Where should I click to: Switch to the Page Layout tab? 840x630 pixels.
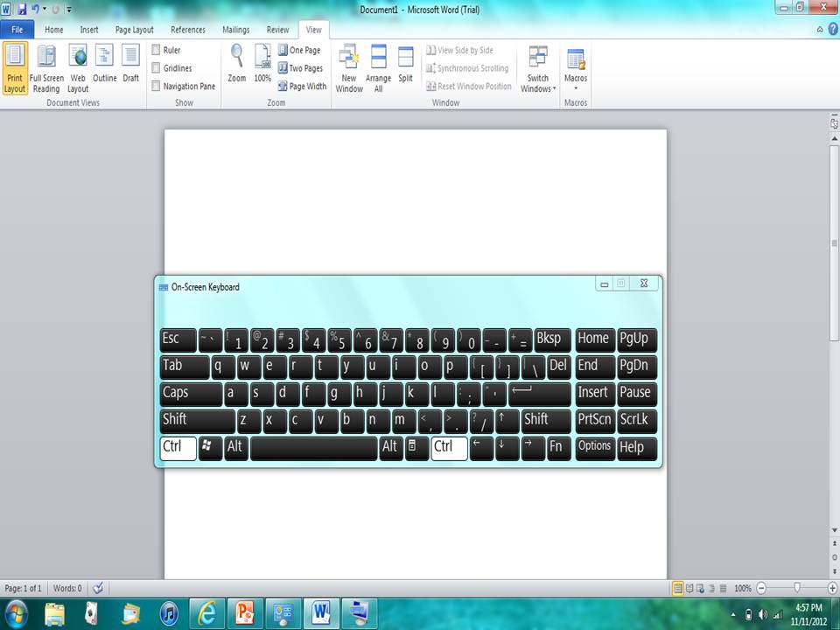click(x=134, y=30)
